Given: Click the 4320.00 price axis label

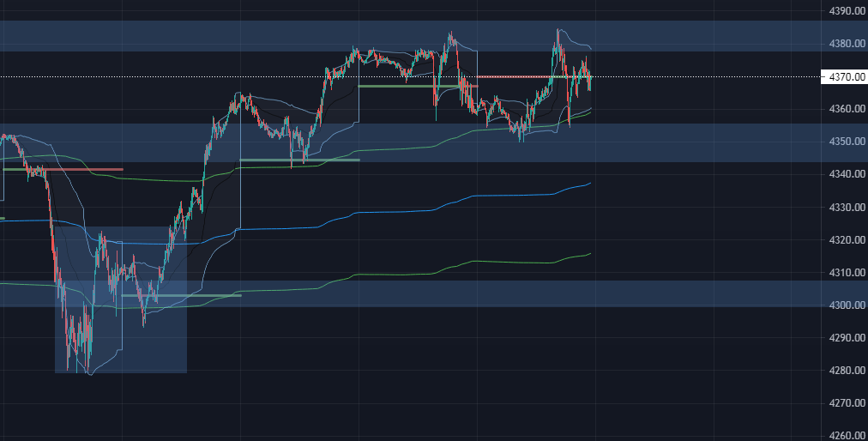Looking at the screenshot, I should point(847,240).
